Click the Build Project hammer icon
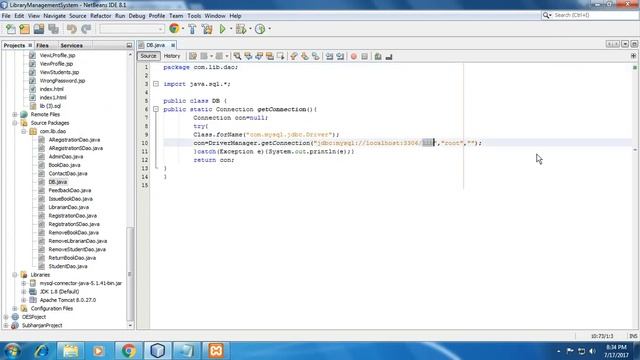The image size is (640, 360). tap(192, 29)
